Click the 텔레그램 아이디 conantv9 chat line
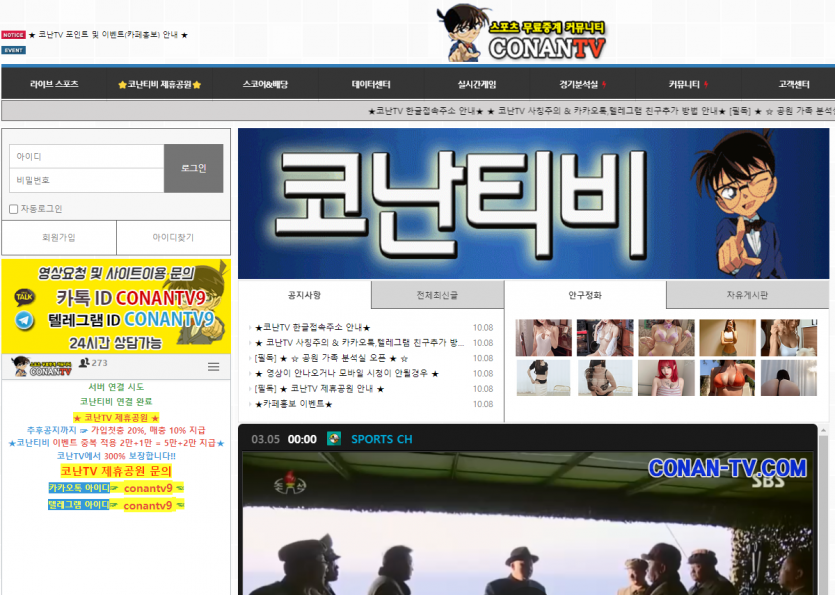 pos(116,505)
